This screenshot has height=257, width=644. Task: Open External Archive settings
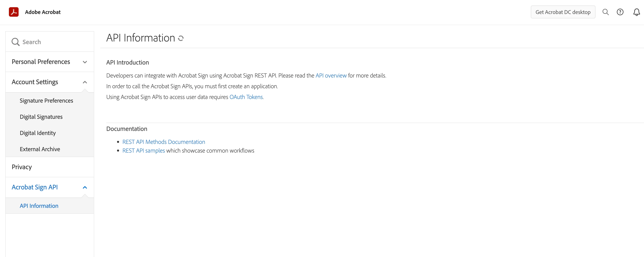[40, 149]
